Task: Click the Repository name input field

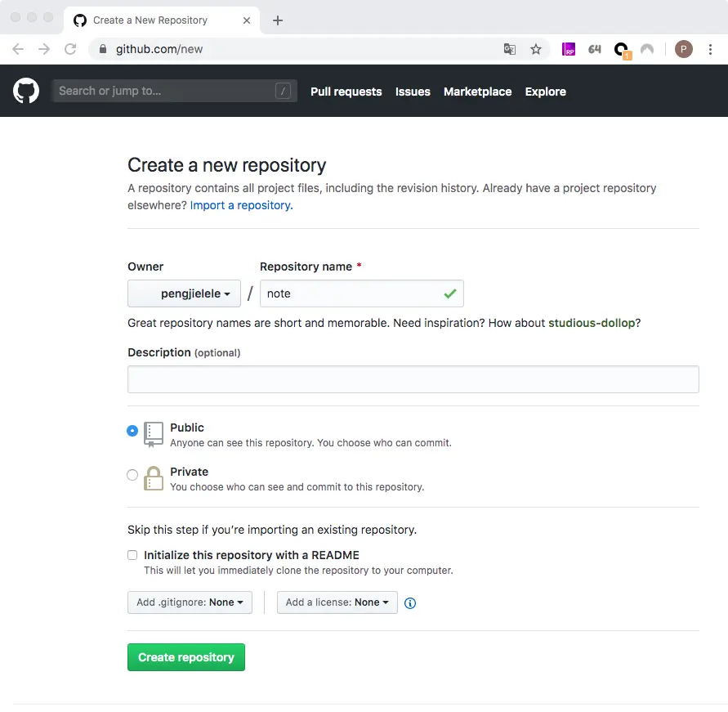Action: [362, 293]
